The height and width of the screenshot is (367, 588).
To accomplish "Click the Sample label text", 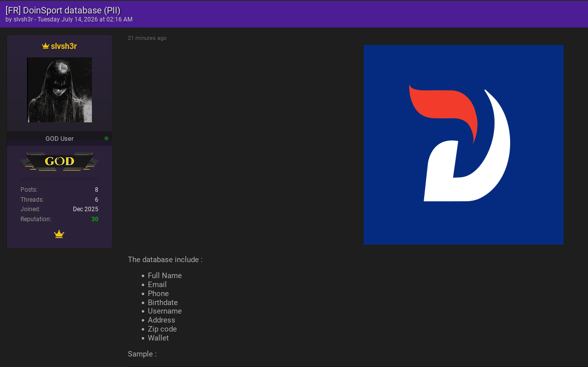I will [x=142, y=354].
